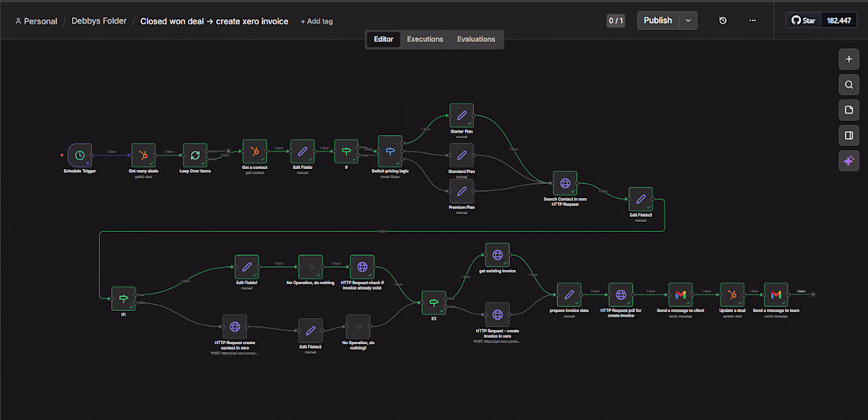
Task: Add a node with the plus button
Action: click(x=848, y=59)
